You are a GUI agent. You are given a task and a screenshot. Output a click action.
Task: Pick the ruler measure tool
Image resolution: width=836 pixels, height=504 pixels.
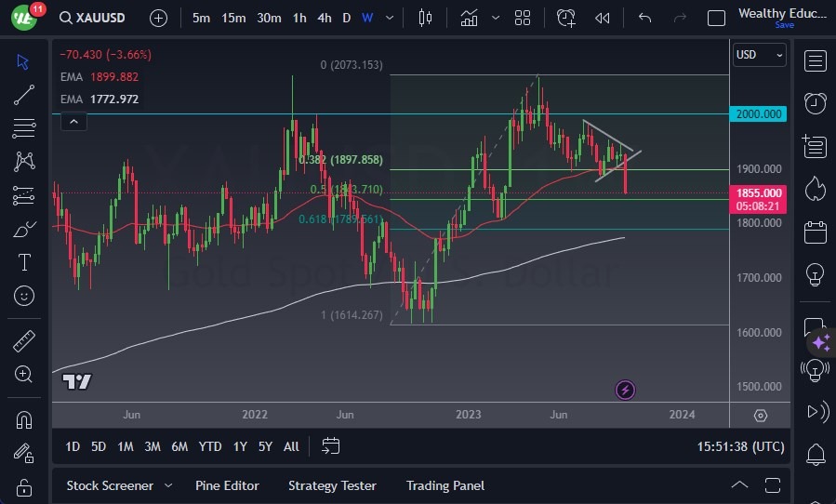[x=24, y=341]
